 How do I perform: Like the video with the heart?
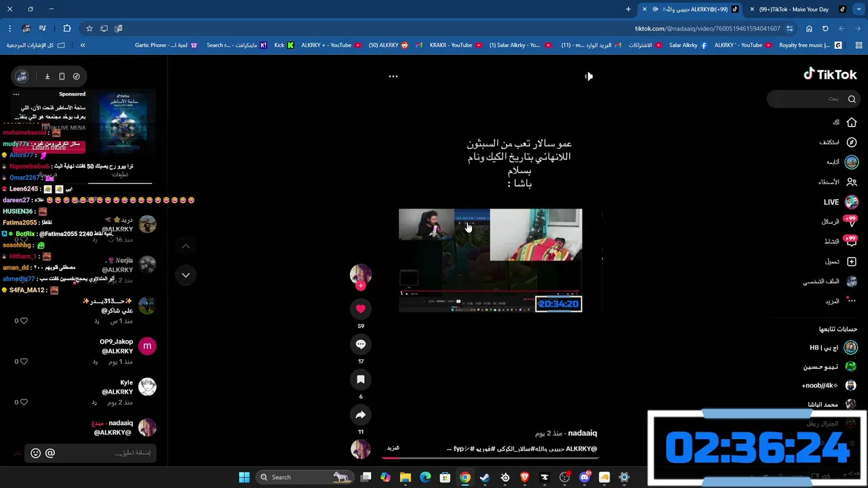(361, 309)
